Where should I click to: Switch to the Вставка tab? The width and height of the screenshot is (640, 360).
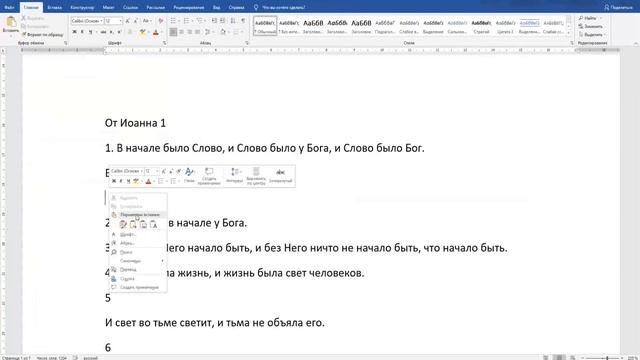(54, 7)
